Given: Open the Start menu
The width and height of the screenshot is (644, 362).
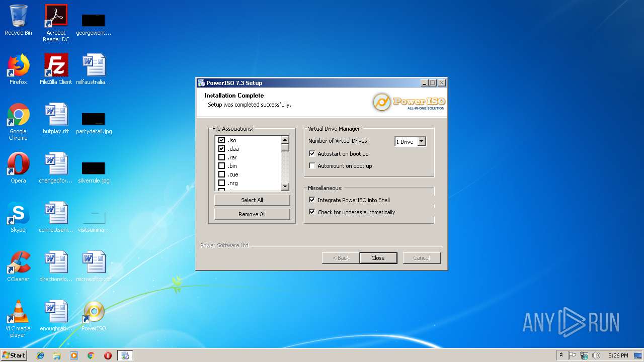Looking at the screenshot, I should pos(14,355).
